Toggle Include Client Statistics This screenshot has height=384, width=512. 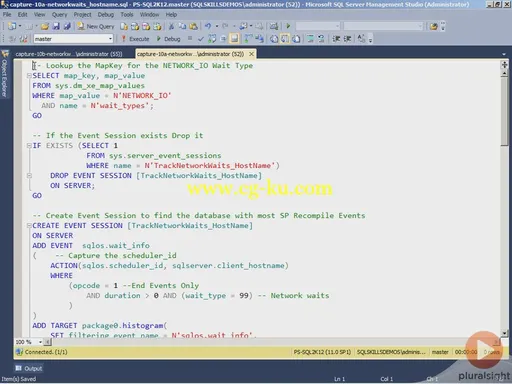point(259,39)
